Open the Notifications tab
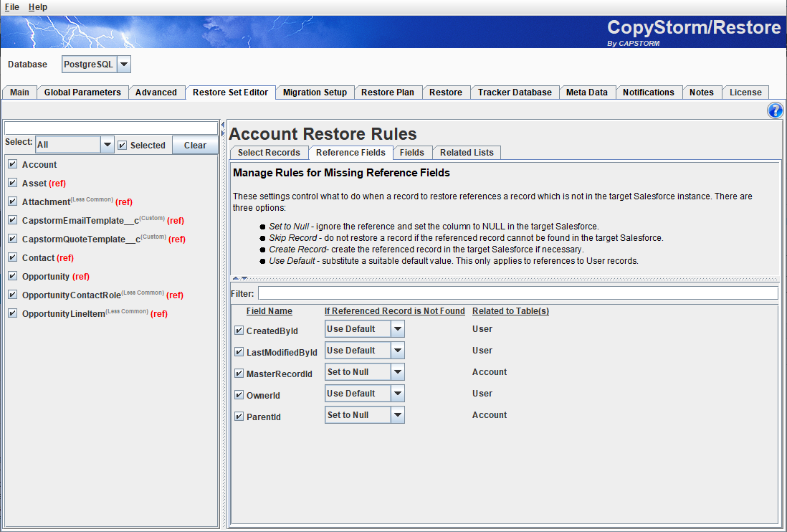The image size is (787, 532). [649, 92]
